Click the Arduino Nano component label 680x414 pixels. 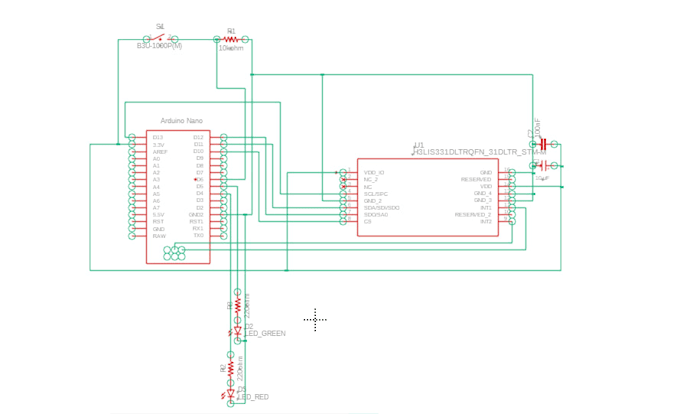pos(181,121)
